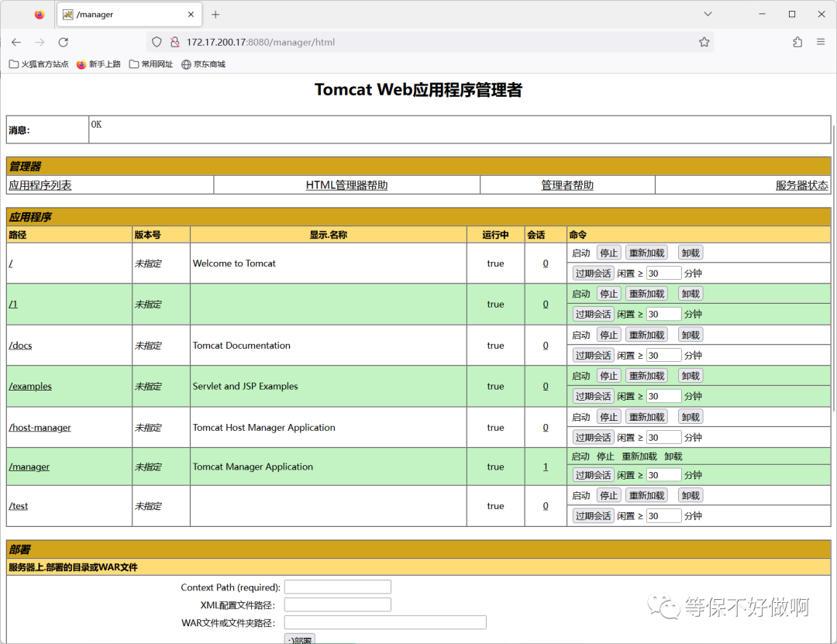
Task: Click 'Servlet and JSP Examples' text
Action: point(245,386)
